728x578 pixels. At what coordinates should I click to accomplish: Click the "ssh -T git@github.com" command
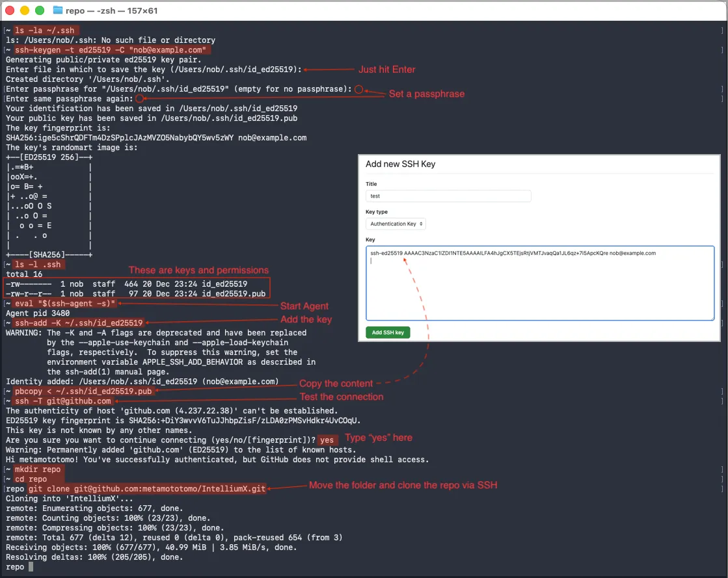click(x=63, y=401)
